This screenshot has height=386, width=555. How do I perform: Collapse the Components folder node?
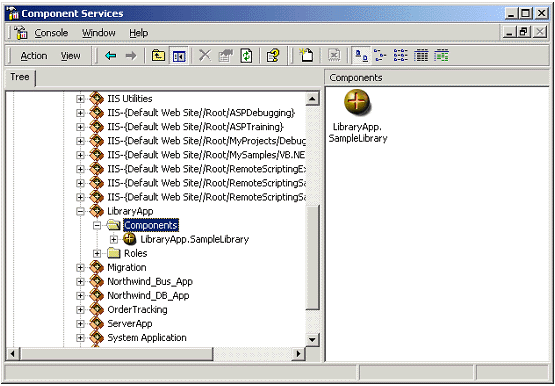(97, 225)
